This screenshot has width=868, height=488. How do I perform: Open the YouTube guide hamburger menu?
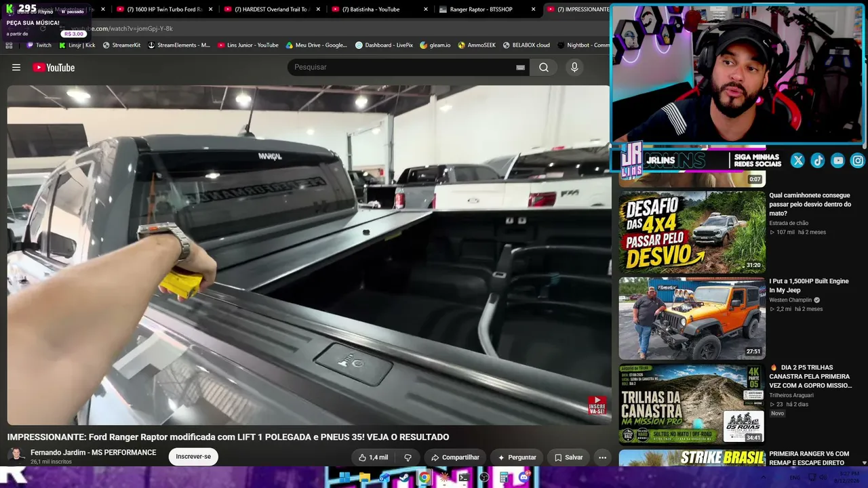point(16,67)
